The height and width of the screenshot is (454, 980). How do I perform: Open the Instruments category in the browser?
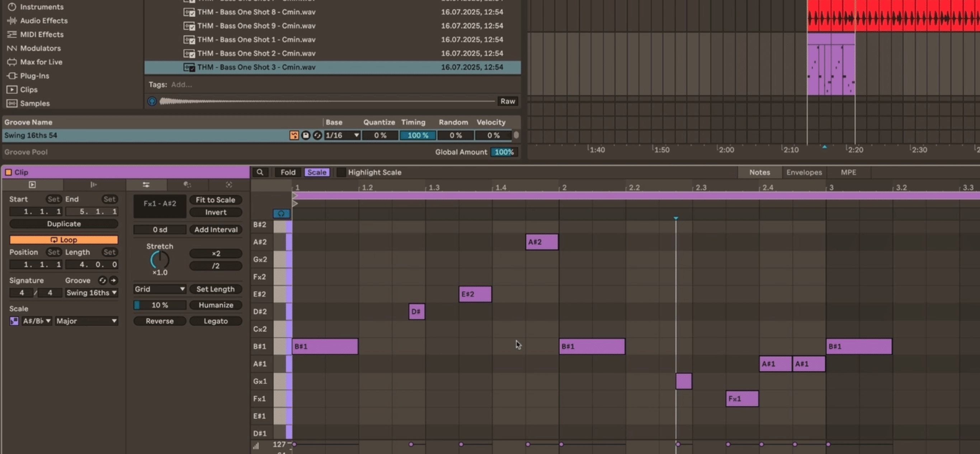[x=42, y=7]
